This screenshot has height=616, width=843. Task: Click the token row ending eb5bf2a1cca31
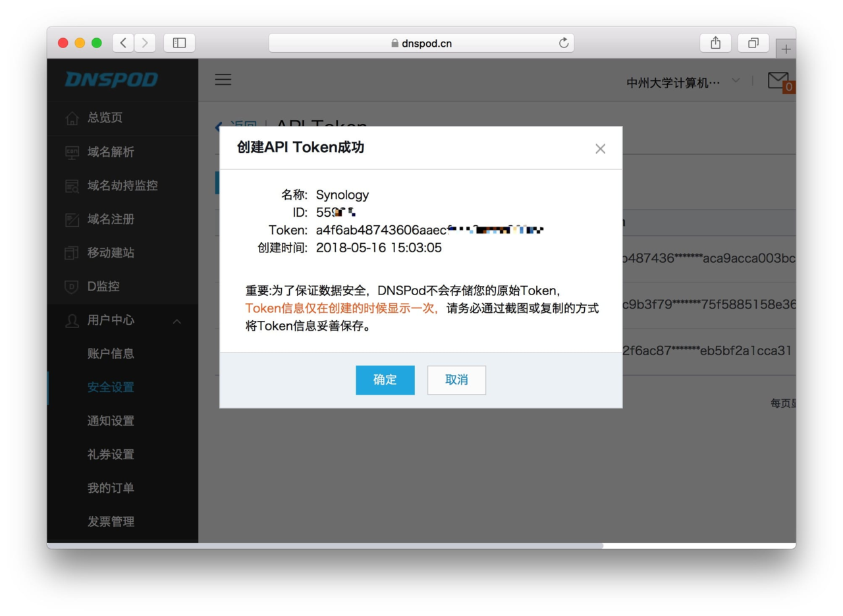tap(707, 350)
